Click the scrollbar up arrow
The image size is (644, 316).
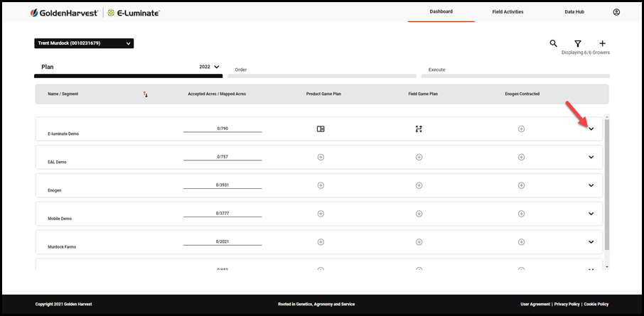(x=607, y=116)
